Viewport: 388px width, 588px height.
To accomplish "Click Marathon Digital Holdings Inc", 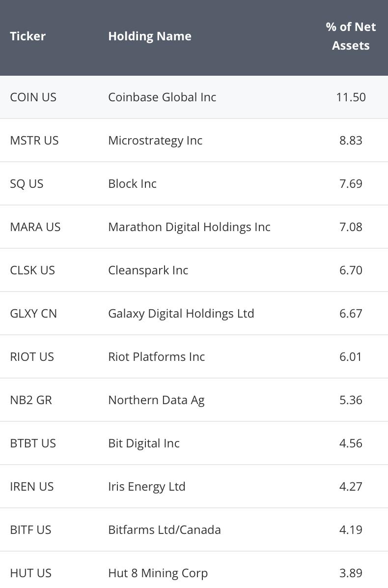I will pyautogui.click(x=190, y=227).
